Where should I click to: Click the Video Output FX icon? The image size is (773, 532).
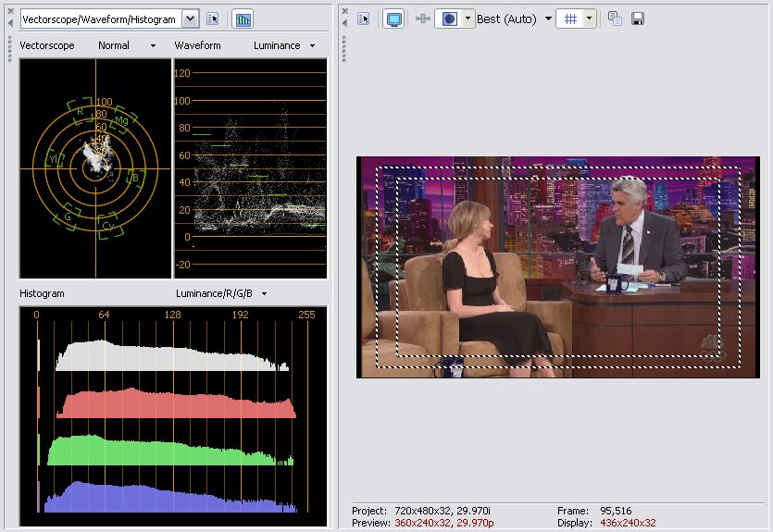click(422, 19)
